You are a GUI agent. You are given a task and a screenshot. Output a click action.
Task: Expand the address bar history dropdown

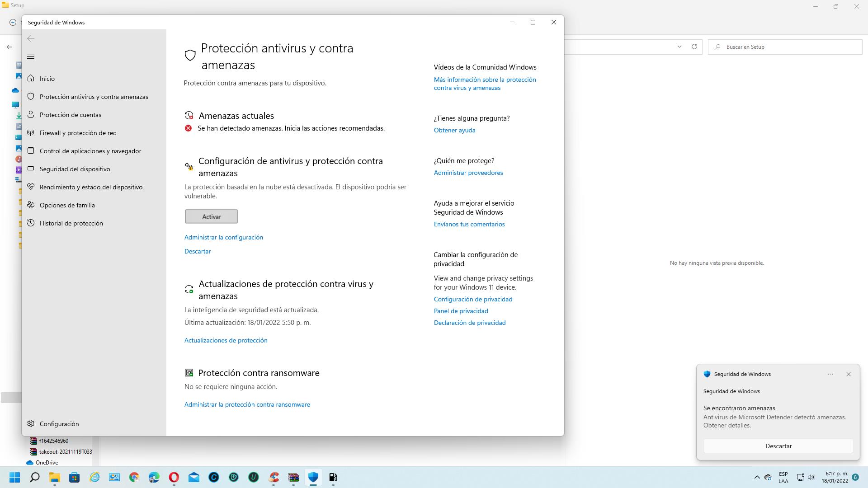coord(679,47)
